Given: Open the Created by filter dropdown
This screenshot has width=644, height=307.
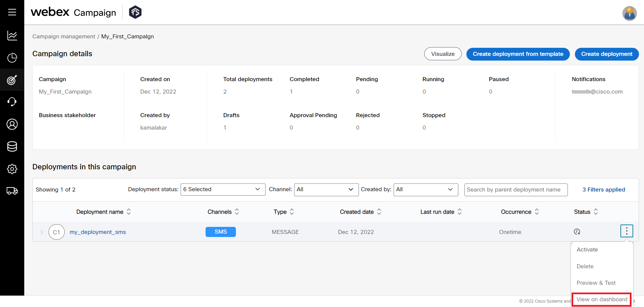Looking at the screenshot, I should (426, 190).
